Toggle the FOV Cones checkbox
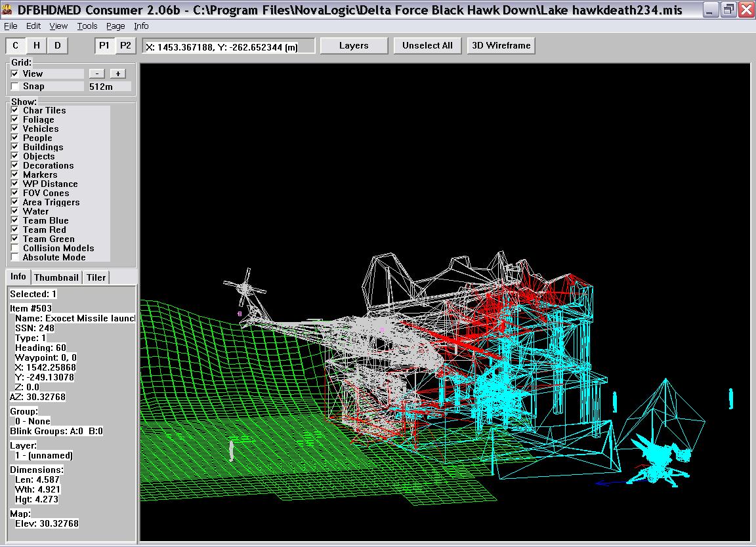 [15, 193]
